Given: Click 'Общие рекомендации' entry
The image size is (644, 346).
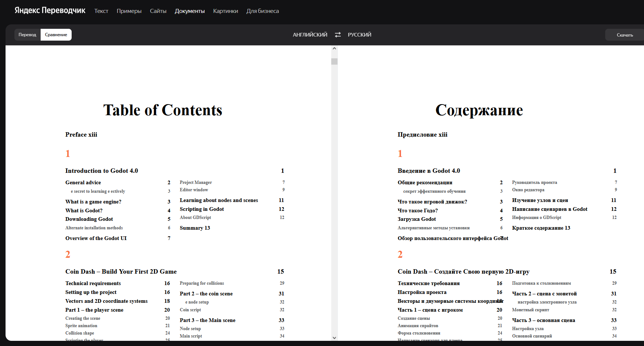Looking at the screenshot, I should pos(425,182).
